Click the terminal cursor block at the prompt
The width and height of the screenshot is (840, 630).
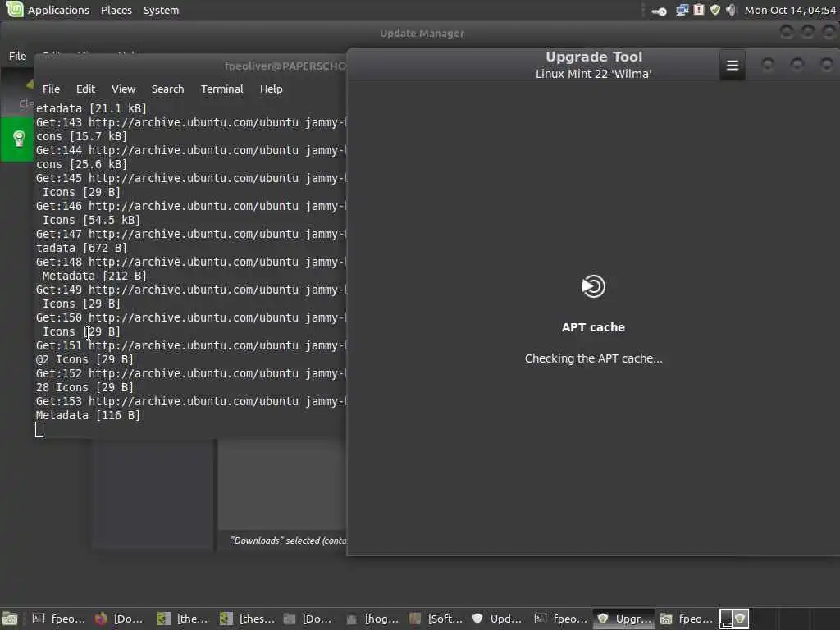tap(39, 430)
